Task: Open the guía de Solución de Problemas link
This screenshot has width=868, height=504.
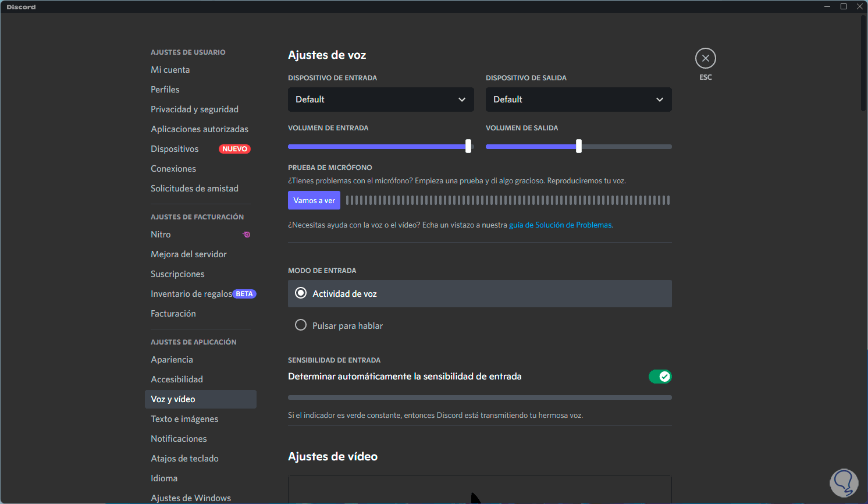Action: click(560, 225)
